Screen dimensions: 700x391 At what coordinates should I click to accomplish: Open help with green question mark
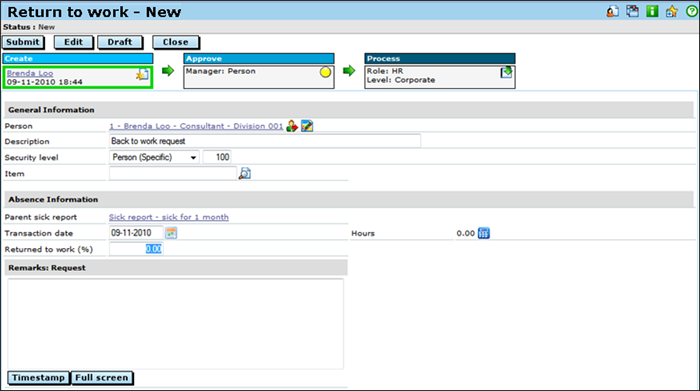click(x=692, y=11)
